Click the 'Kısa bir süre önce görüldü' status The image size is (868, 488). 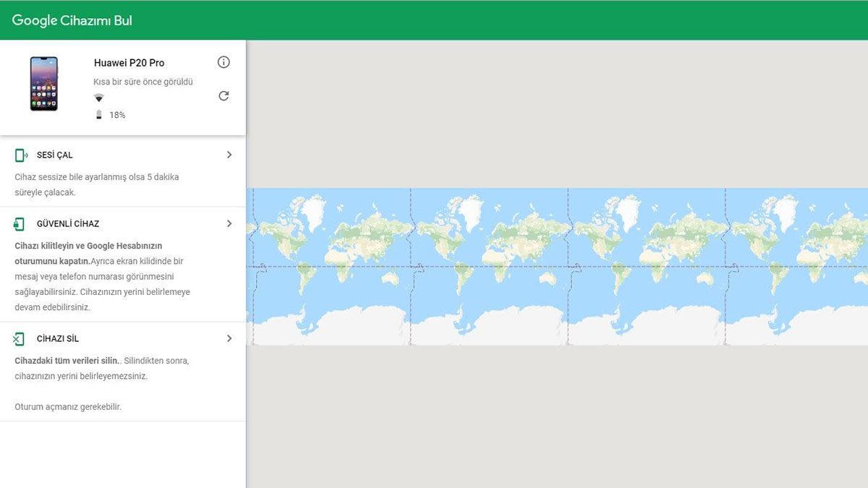(x=142, y=82)
